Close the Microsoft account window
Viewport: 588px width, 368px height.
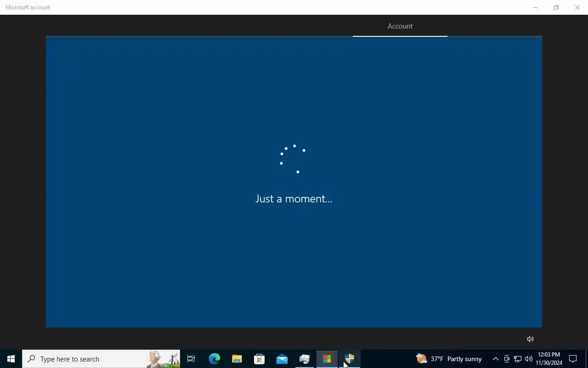pyautogui.click(x=577, y=7)
